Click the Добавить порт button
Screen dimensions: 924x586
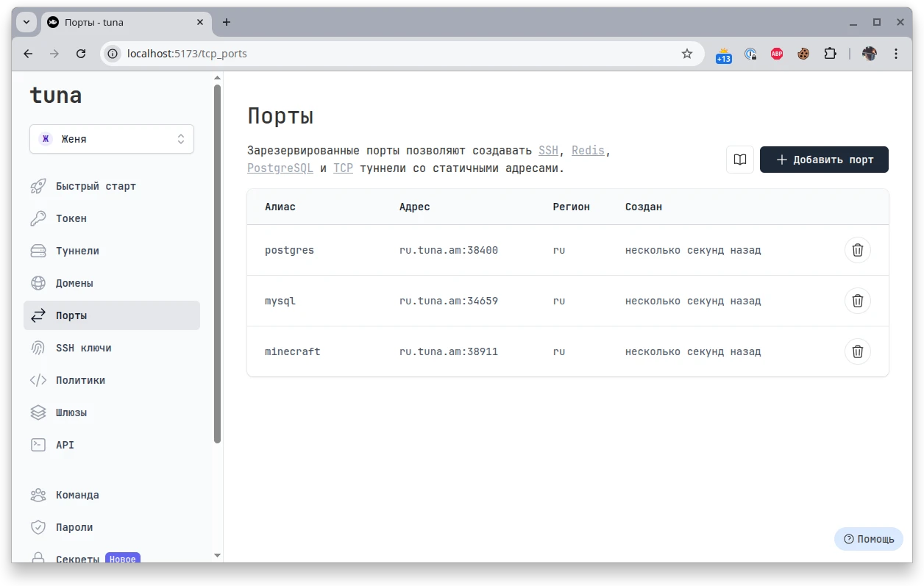tap(824, 160)
